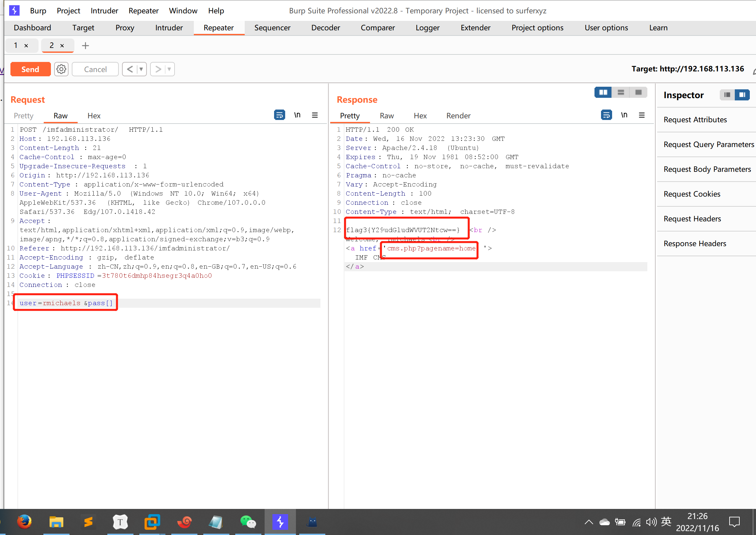Image resolution: width=756 pixels, height=535 pixels.
Task: Click the orange Send button
Action: [30, 69]
